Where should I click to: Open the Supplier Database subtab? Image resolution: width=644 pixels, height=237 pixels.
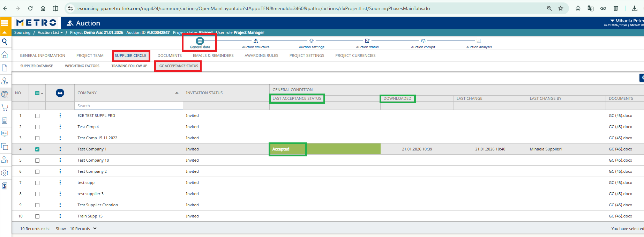point(37,66)
